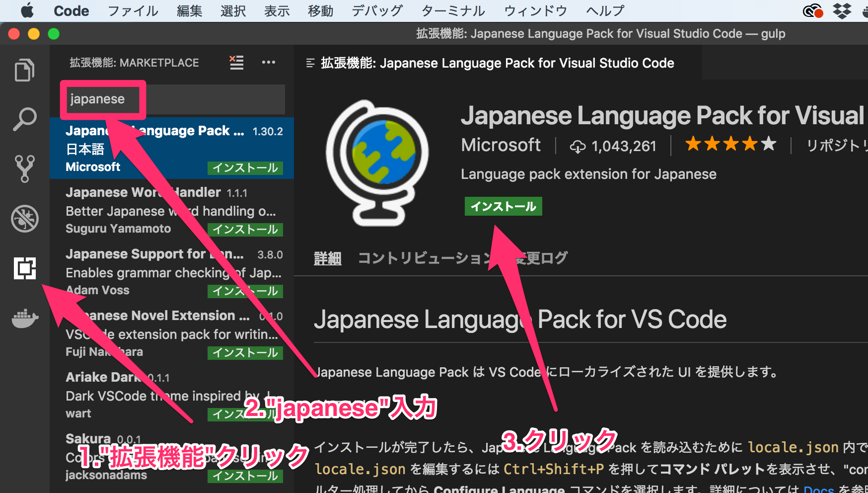This screenshot has height=493, width=868.
Task: Select Japanese Support for Language list entry
Action: [172, 271]
